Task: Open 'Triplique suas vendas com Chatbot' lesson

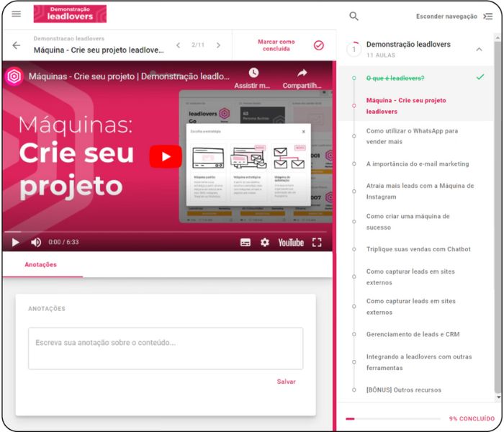Action: click(x=418, y=249)
